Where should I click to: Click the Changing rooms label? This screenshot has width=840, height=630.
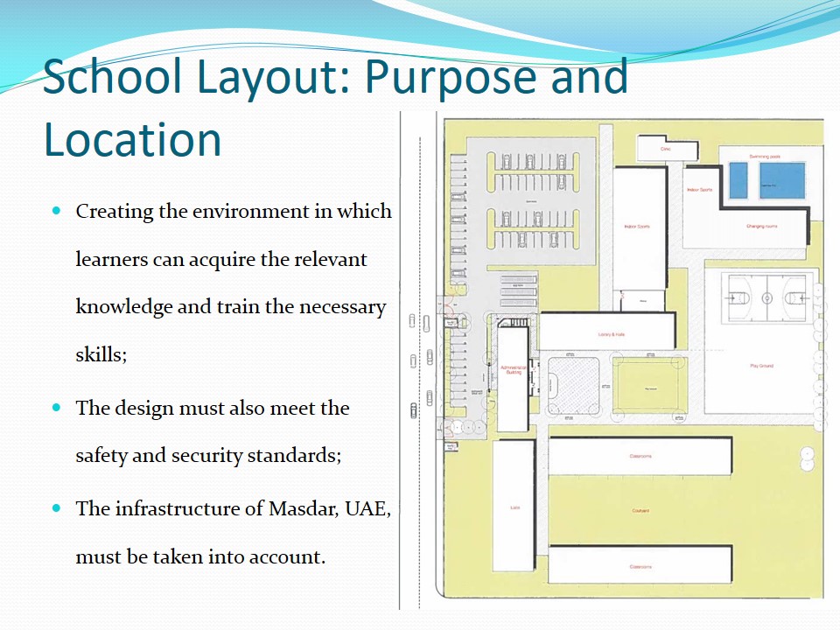761,226
